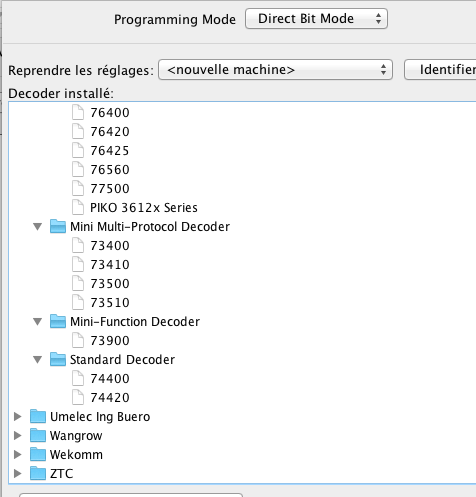Click the file icon for 77500
Image resolution: width=476 pixels, height=497 pixels.
[78, 188]
